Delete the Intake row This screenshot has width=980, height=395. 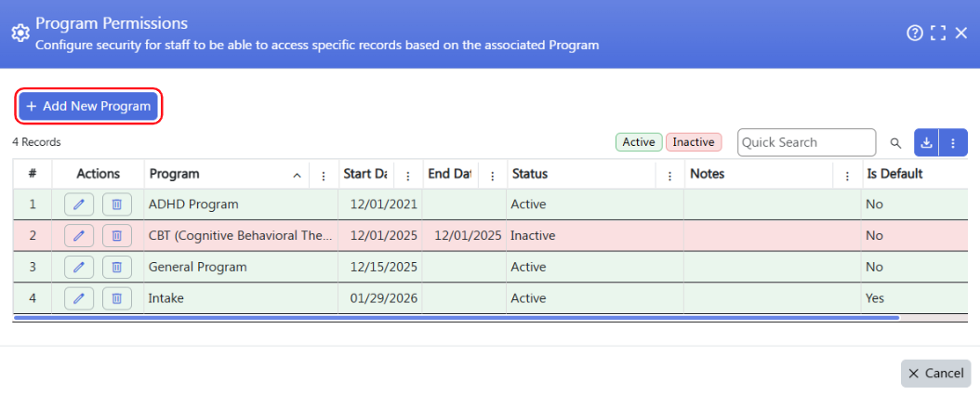[x=117, y=298]
